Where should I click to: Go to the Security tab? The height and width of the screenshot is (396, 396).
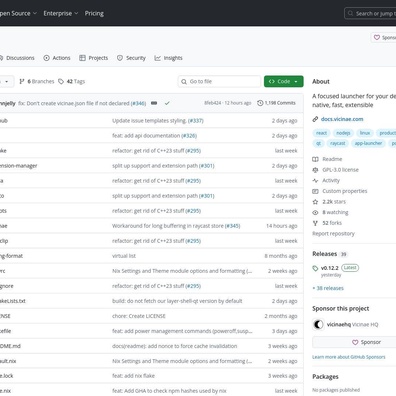(131, 58)
